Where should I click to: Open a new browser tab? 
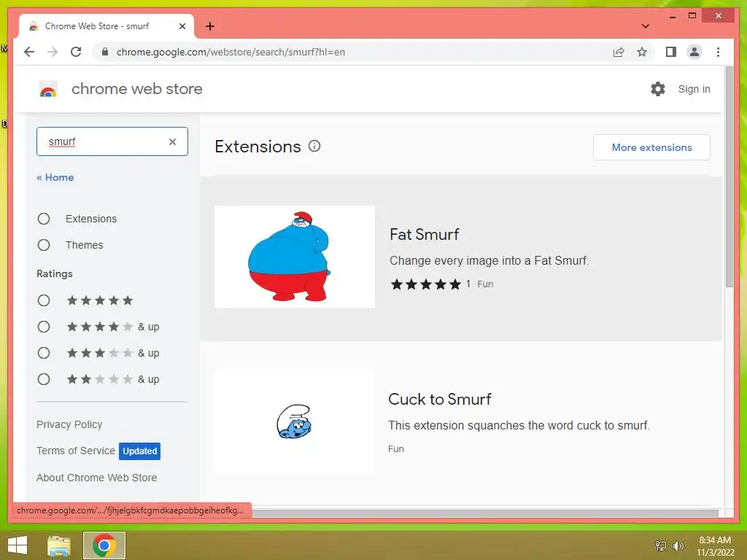click(x=210, y=26)
